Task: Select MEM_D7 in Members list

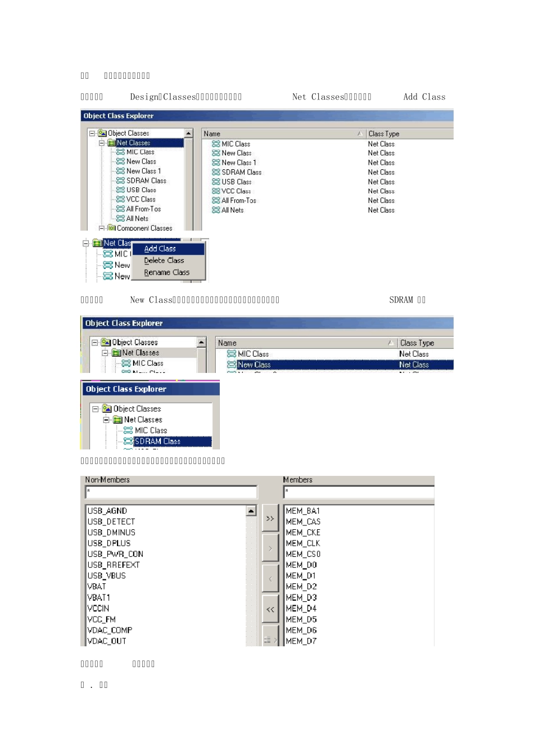Action: [x=301, y=641]
